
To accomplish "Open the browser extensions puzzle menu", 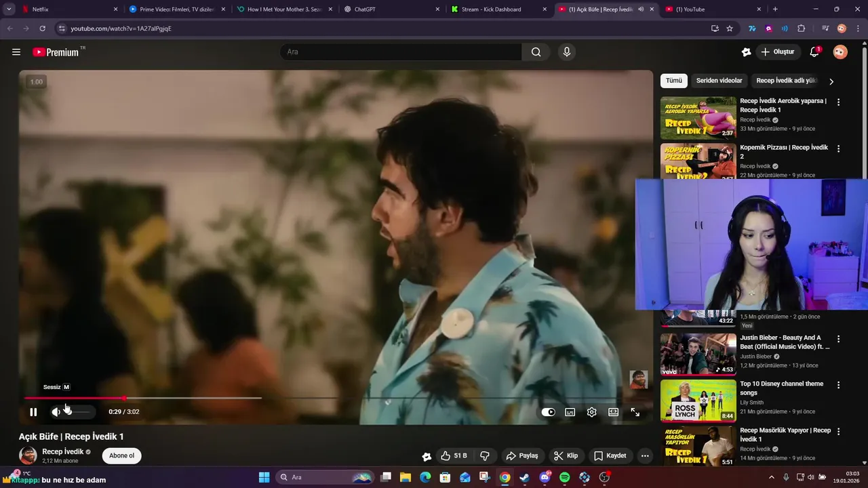I will (x=801, y=28).
